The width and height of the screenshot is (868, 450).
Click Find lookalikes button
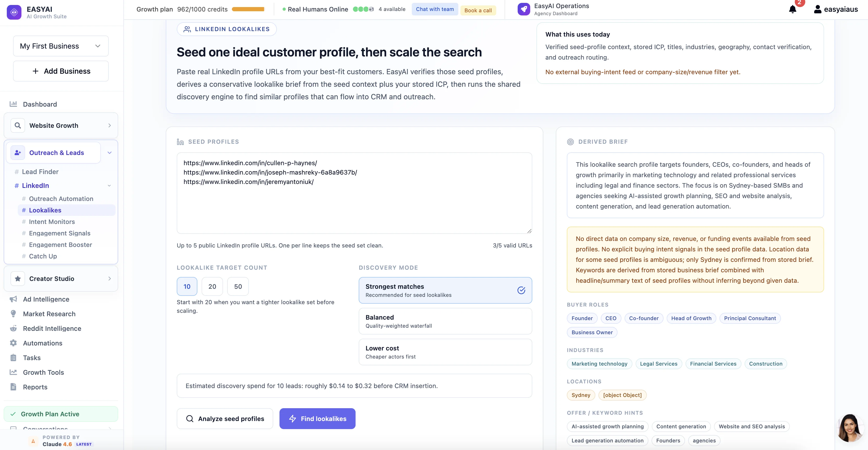click(x=317, y=419)
